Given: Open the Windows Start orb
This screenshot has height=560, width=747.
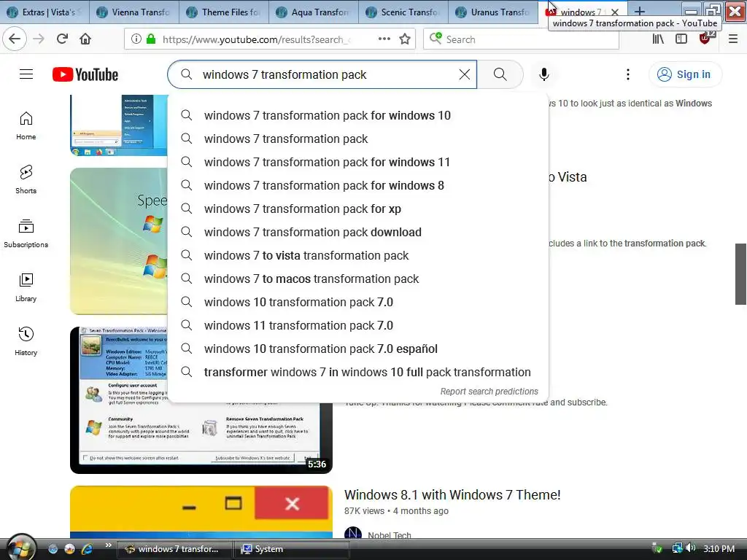Looking at the screenshot, I should [20, 548].
